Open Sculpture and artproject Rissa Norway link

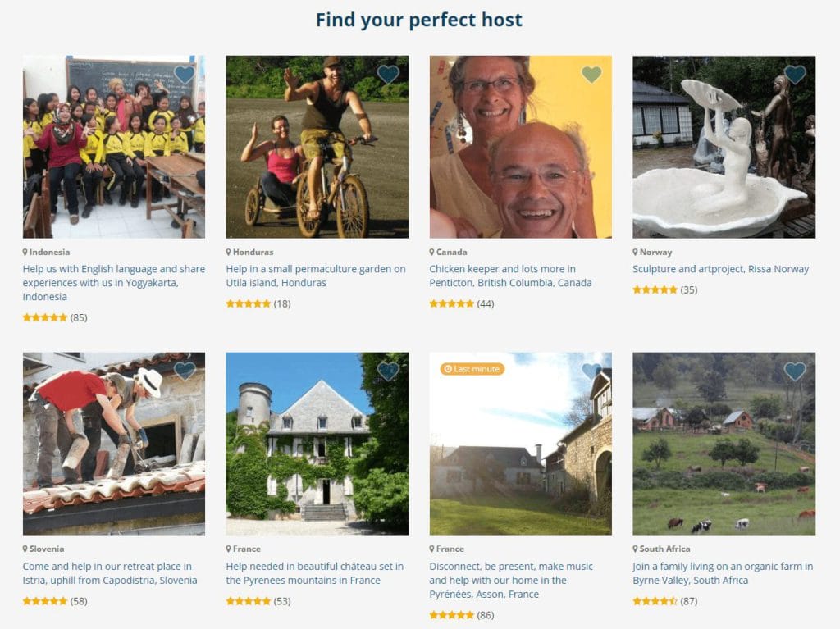(x=720, y=269)
